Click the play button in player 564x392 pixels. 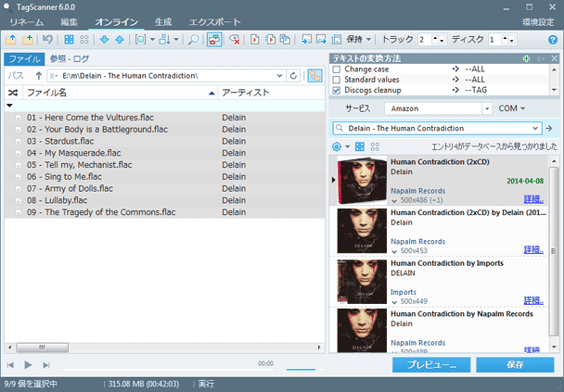pos(28,365)
